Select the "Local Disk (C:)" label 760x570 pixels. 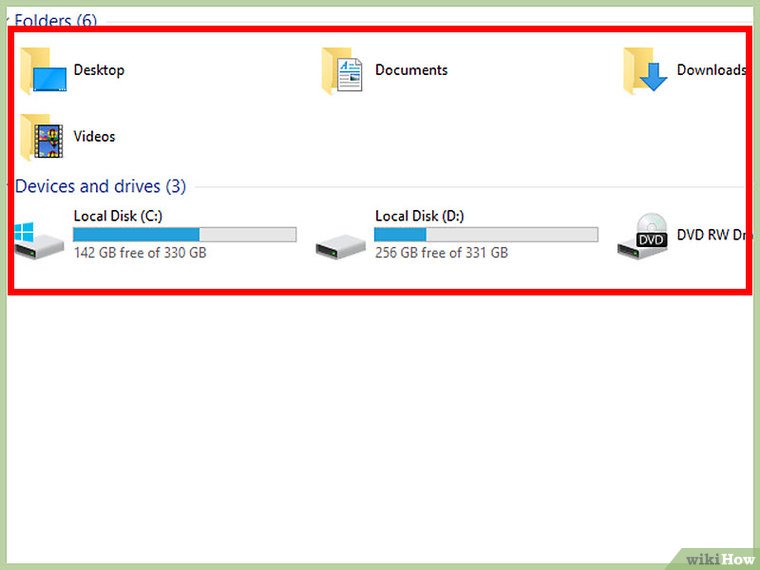tap(118, 216)
